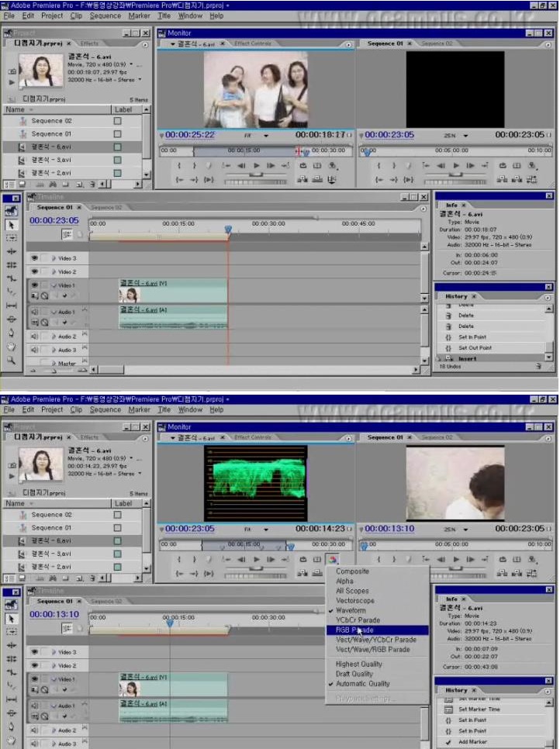Activate the Zoom magnifier tool in upper screenshot's toolbox

coord(12,361)
